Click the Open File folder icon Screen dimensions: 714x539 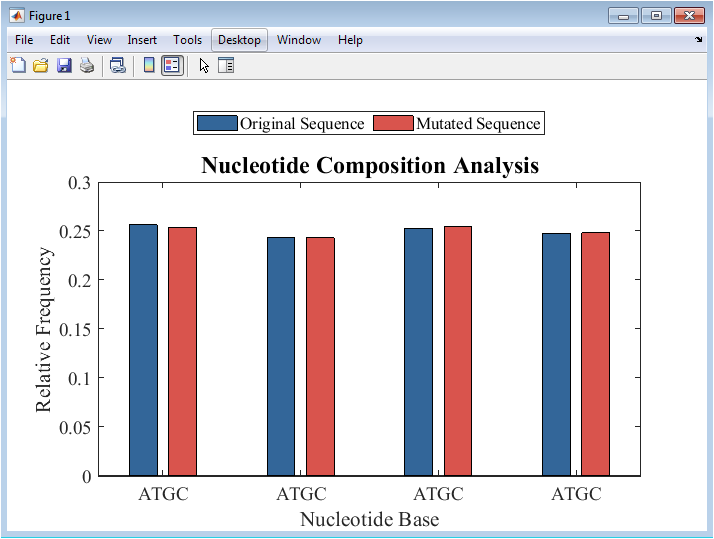41,66
